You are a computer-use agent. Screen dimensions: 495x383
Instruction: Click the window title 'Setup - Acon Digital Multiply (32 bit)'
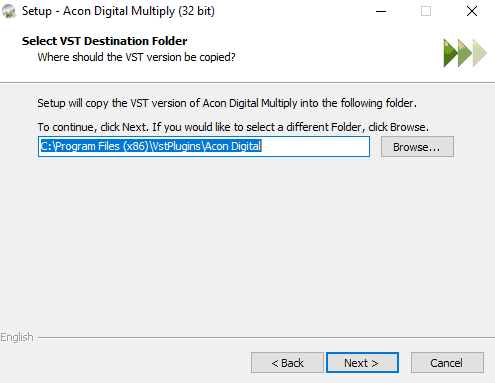[x=118, y=11]
